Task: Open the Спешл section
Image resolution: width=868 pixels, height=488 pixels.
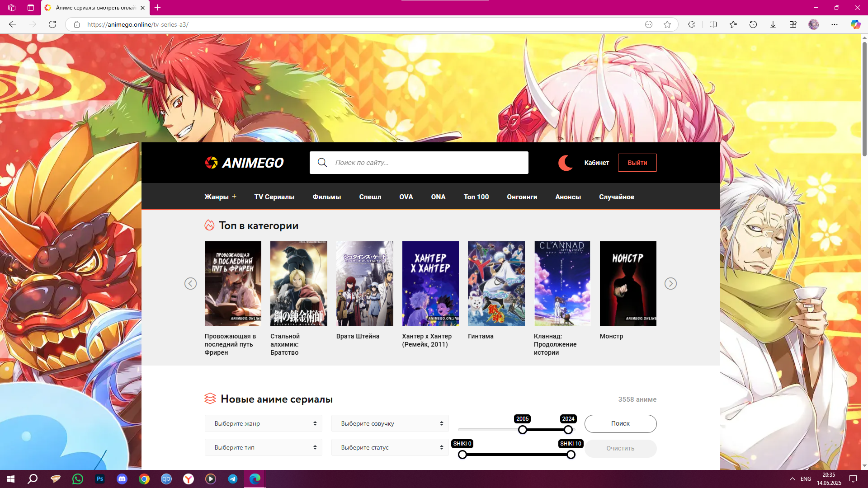Action: click(x=370, y=197)
